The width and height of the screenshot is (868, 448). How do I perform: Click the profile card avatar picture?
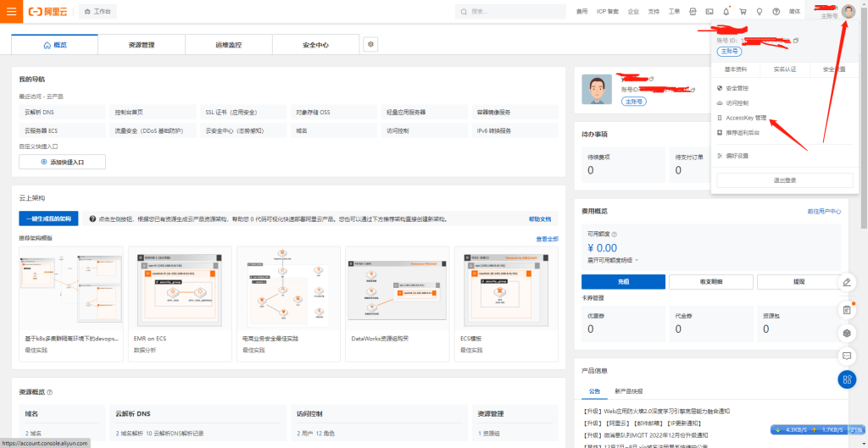click(x=597, y=90)
